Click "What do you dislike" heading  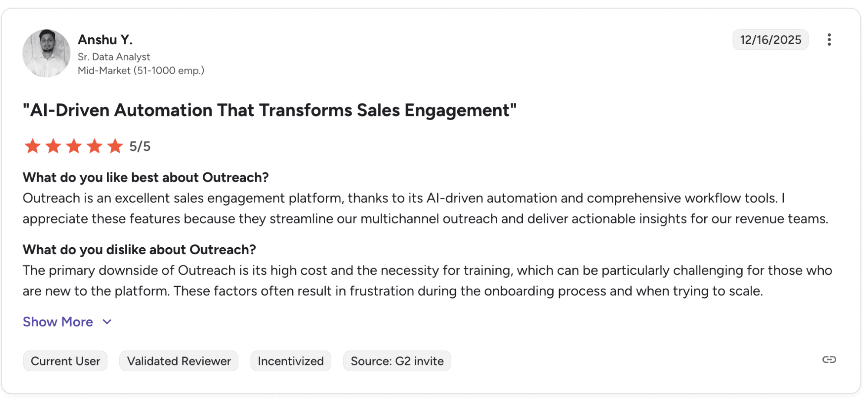click(139, 250)
